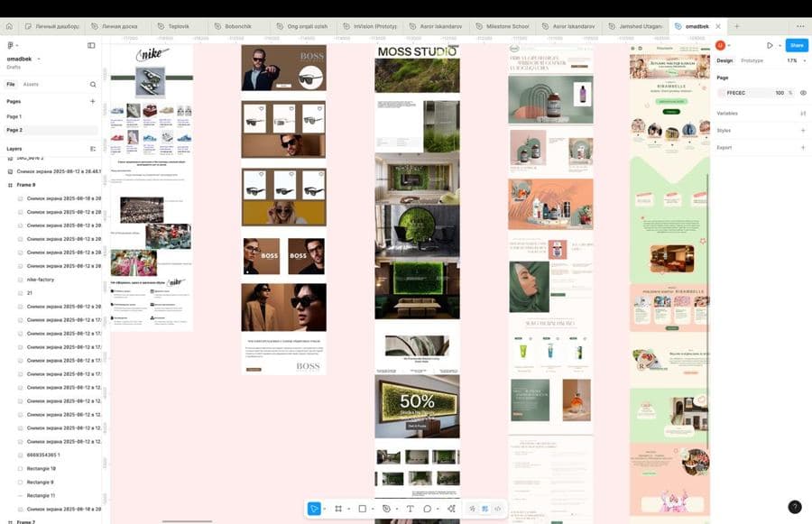The width and height of the screenshot is (812, 524).
Task: Open the Figma main menu
Action: click(11, 46)
